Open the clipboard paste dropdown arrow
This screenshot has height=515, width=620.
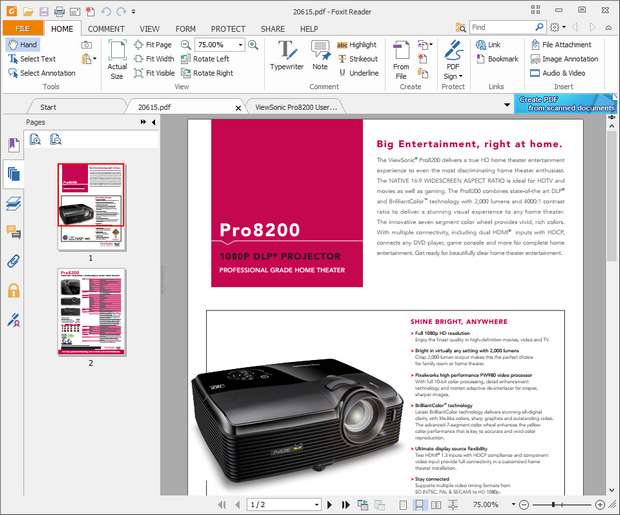point(95,59)
